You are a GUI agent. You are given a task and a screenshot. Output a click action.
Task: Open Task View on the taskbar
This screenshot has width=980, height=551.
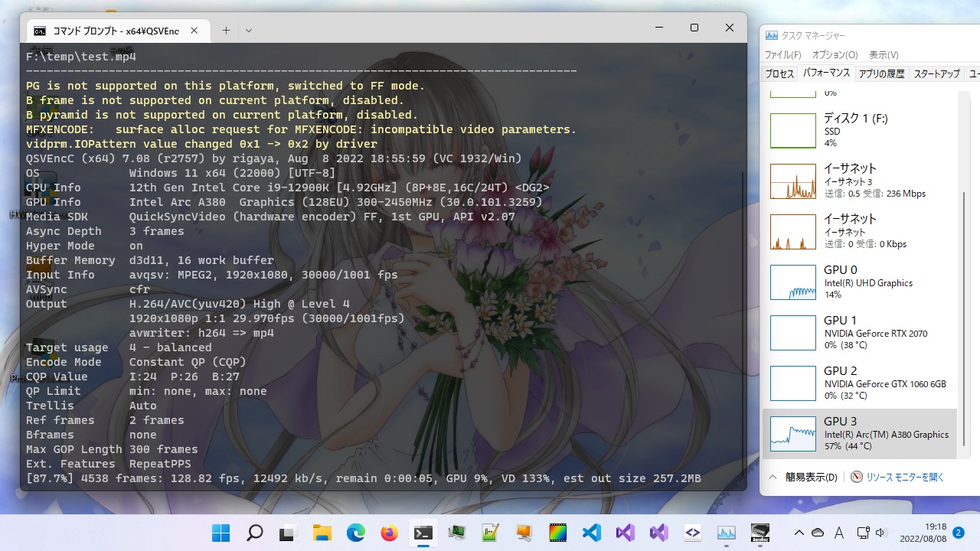pyautogui.click(x=288, y=533)
